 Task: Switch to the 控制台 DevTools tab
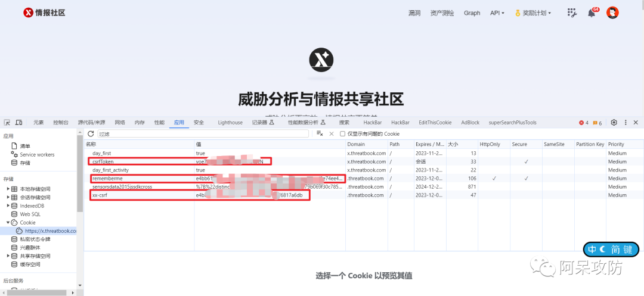61,123
